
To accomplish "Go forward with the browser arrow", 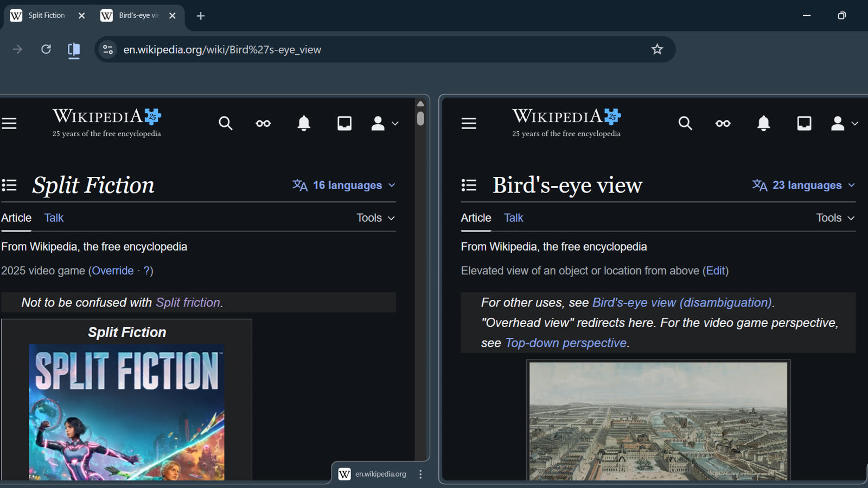I will click(17, 49).
